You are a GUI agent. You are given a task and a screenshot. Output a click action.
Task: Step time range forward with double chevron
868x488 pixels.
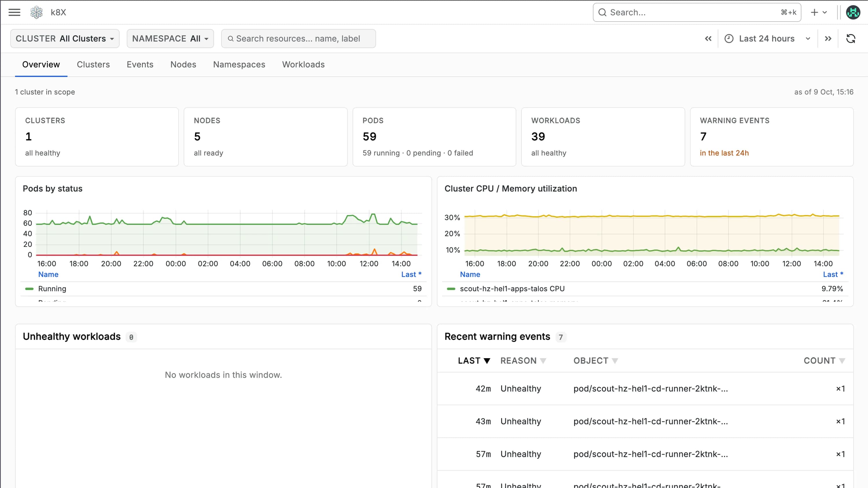click(x=828, y=39)
